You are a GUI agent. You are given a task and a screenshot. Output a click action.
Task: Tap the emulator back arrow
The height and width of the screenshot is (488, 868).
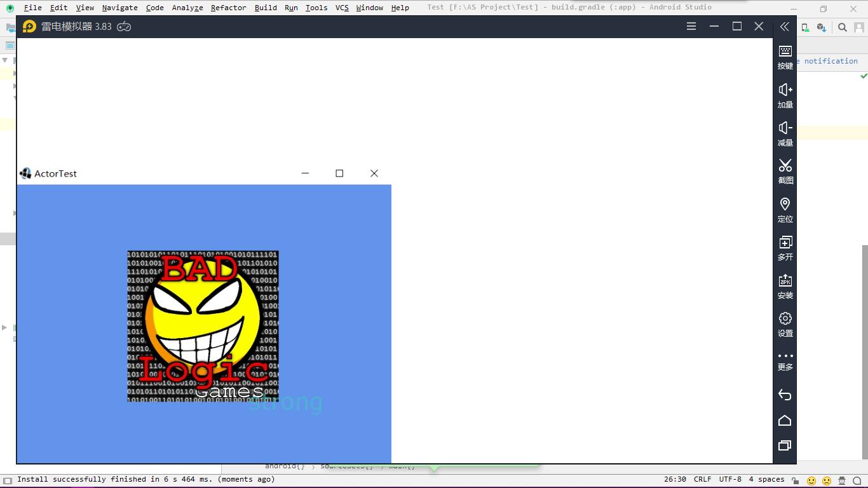pos(785,395)
